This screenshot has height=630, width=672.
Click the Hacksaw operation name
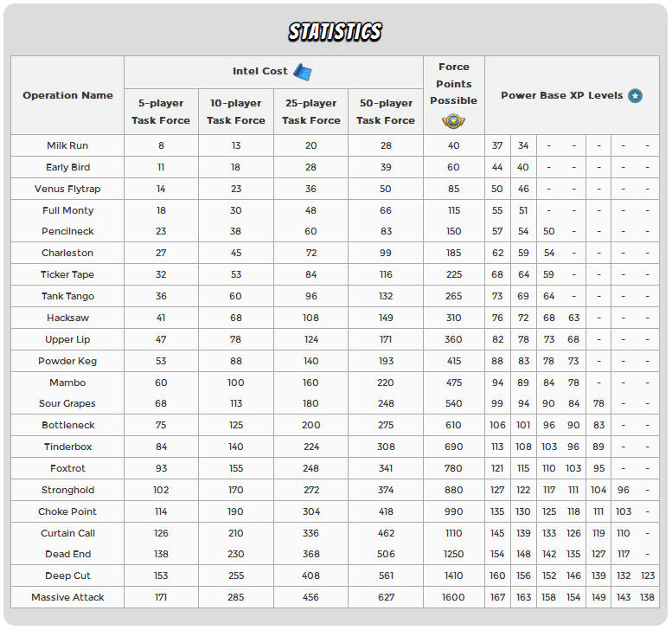67,318
